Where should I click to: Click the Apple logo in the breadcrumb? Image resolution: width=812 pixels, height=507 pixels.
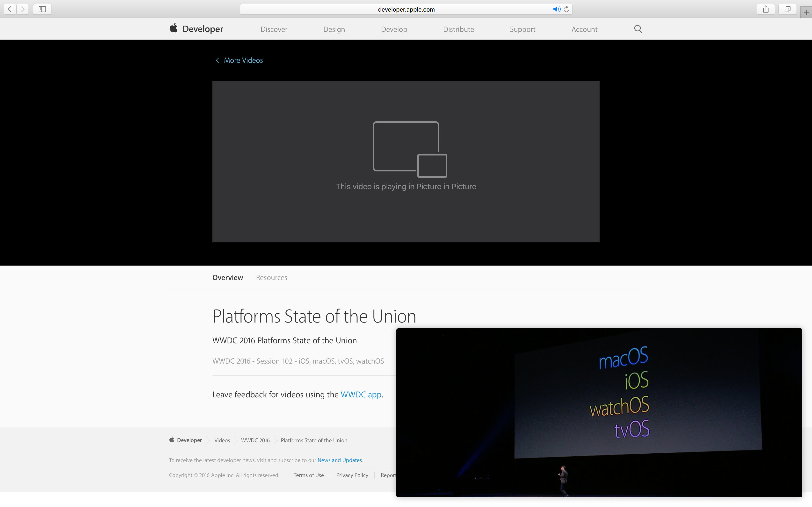[172, 440]
